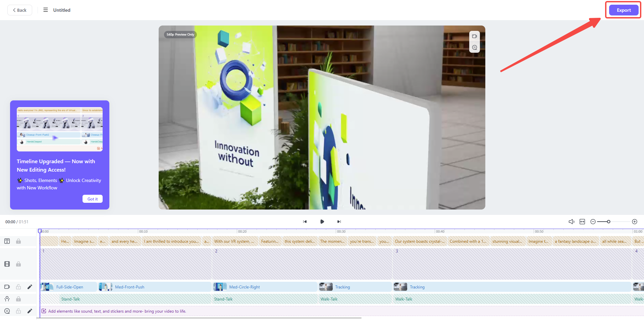Select 'I am thrilled to introduce you...' subtitle
This screenshot has width=644, height=320.
pos(171,241)
